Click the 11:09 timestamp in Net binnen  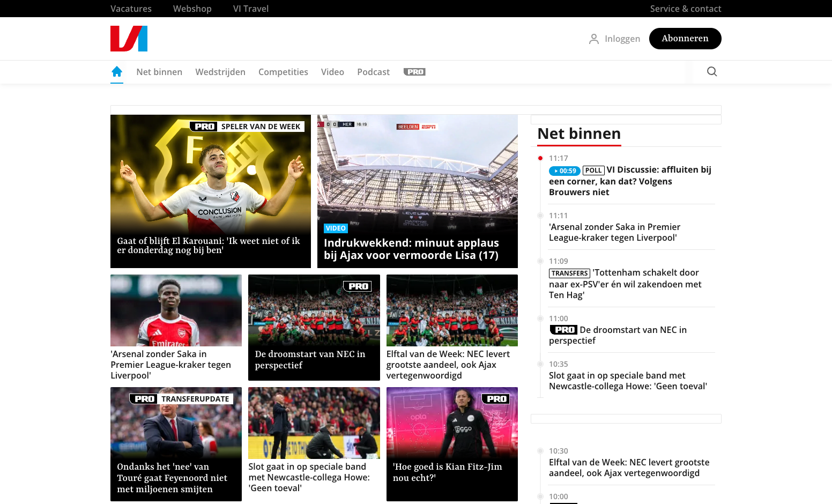coord(558,261)
